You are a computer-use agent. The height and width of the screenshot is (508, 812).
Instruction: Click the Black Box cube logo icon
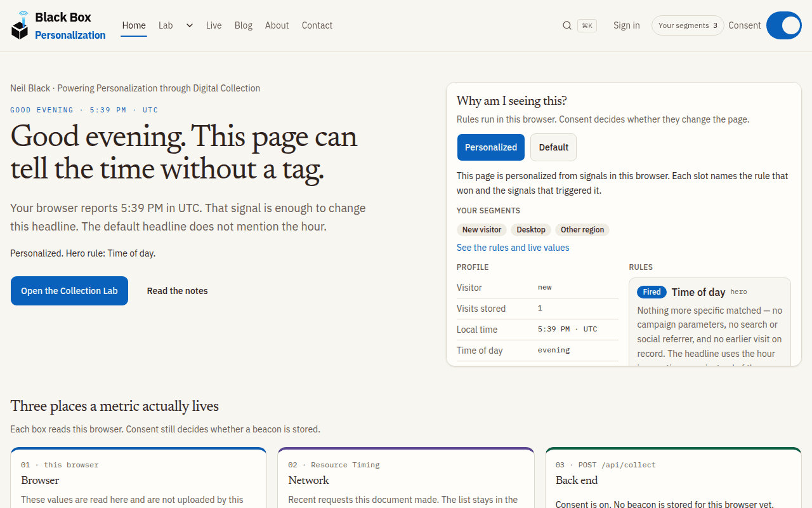point(20,25)
